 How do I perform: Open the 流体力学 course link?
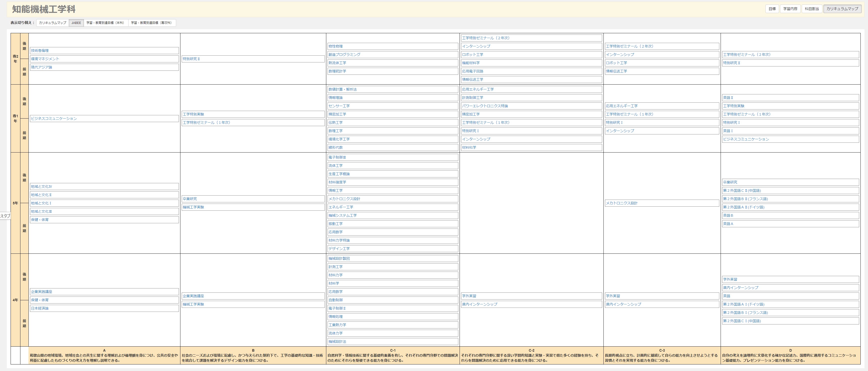336,333
